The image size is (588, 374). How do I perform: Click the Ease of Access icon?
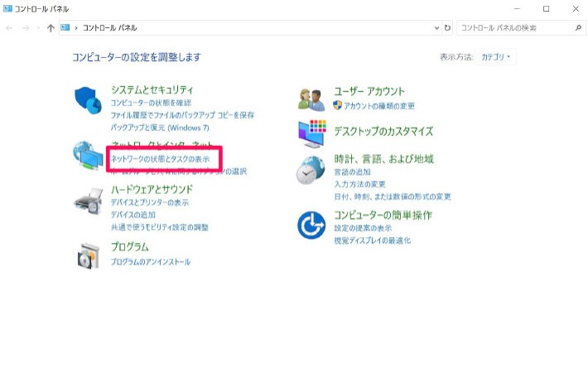pyautogui.click(x=311, y=225)
